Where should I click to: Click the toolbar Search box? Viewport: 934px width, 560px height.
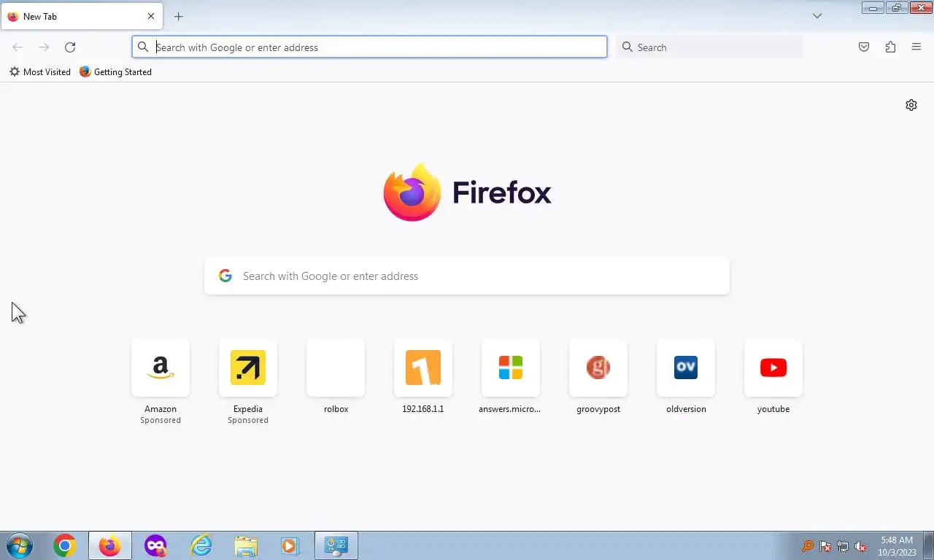pyautogui.click(x=709, y=47)
